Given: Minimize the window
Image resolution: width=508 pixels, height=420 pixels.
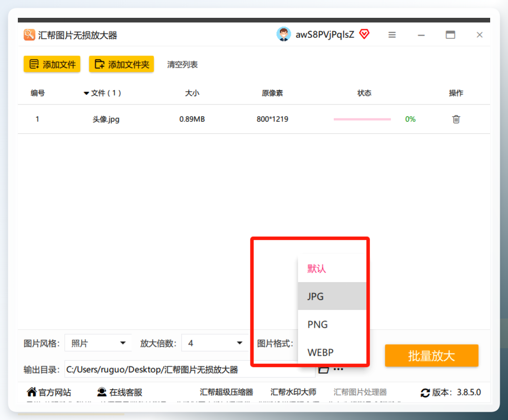Looking at the screenshot, I should click(421, 35).
